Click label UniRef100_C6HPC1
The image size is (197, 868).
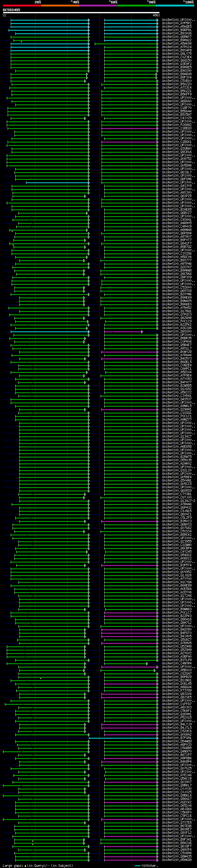pyautogui.click(x=177, y=369)
